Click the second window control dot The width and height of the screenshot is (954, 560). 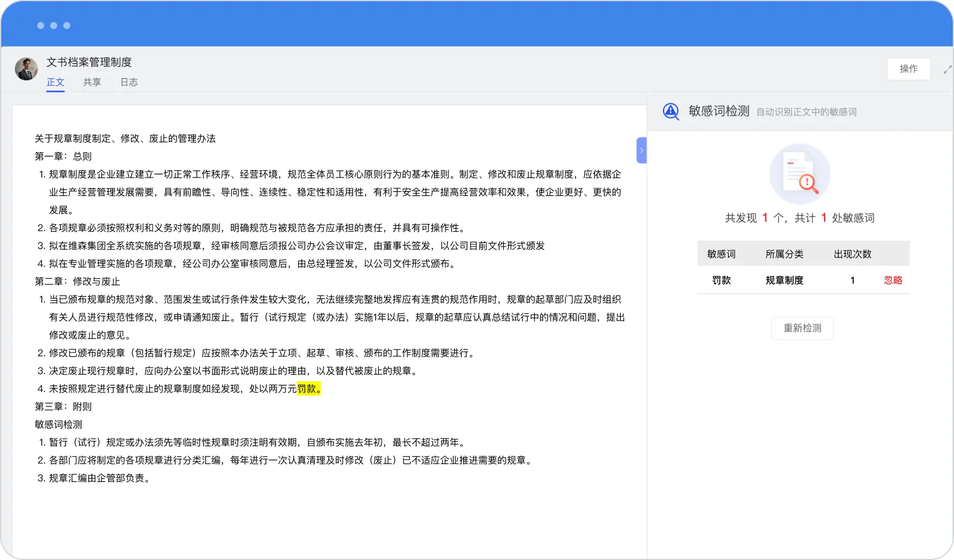54,26
